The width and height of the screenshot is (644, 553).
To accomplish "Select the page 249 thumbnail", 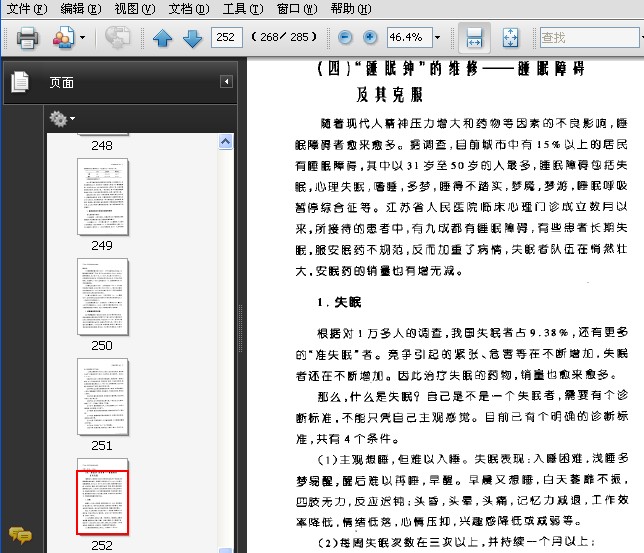I will pyautogui.click(x=103, y=194).
